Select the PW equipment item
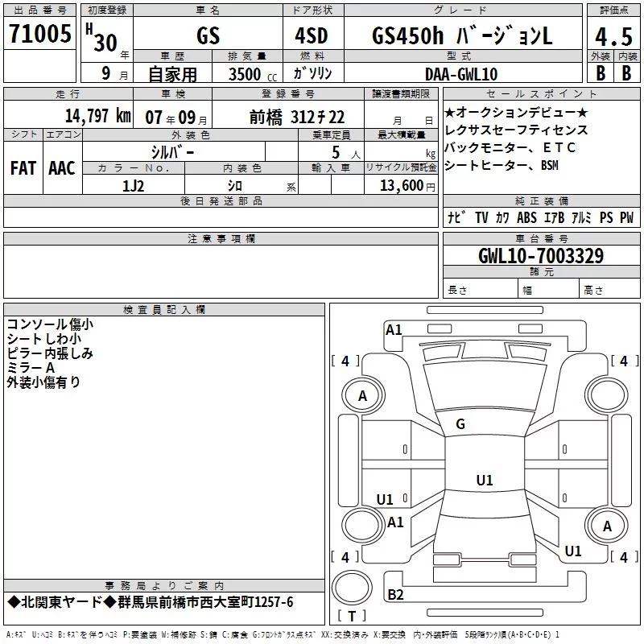 (x=627, y=217)
